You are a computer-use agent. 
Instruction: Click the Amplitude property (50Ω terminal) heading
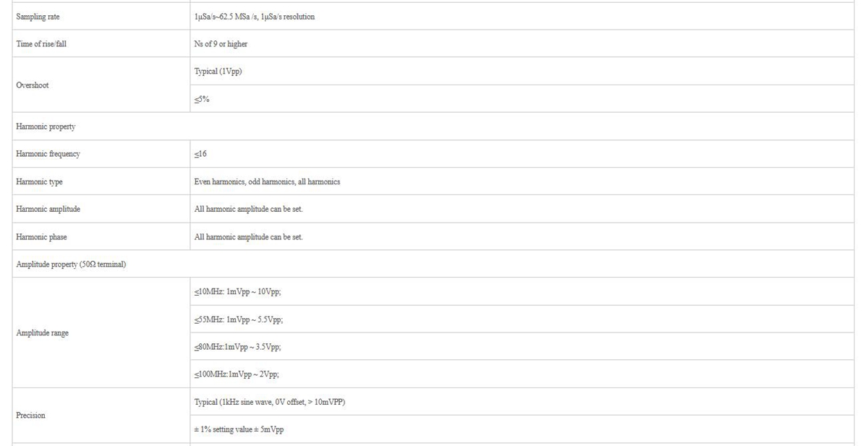coord(71,265)
